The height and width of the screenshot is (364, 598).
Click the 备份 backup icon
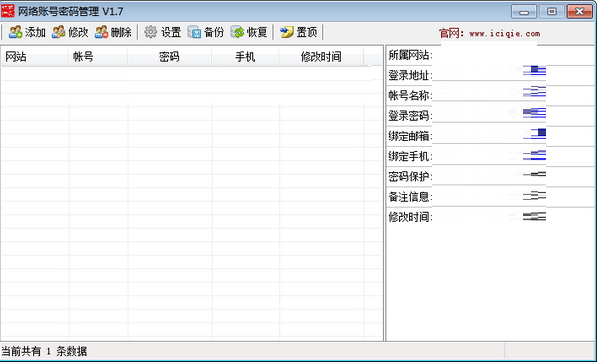tap(194, 32)
